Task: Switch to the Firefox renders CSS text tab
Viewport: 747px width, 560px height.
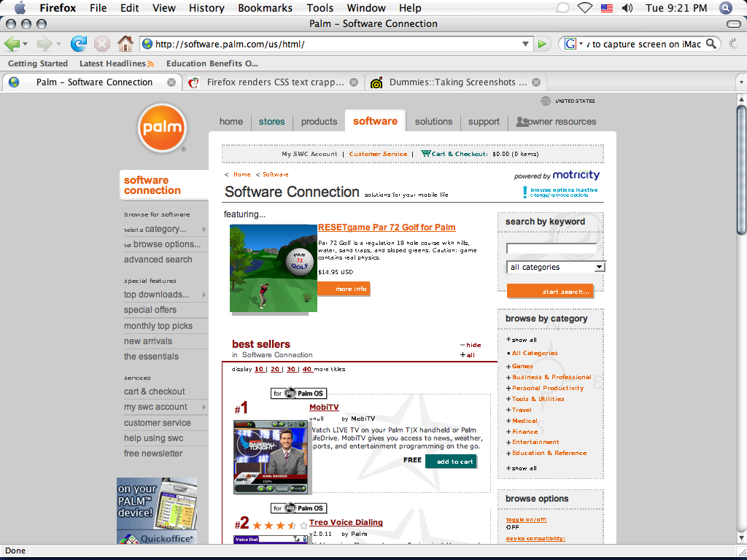Action: tap(274, 82)
